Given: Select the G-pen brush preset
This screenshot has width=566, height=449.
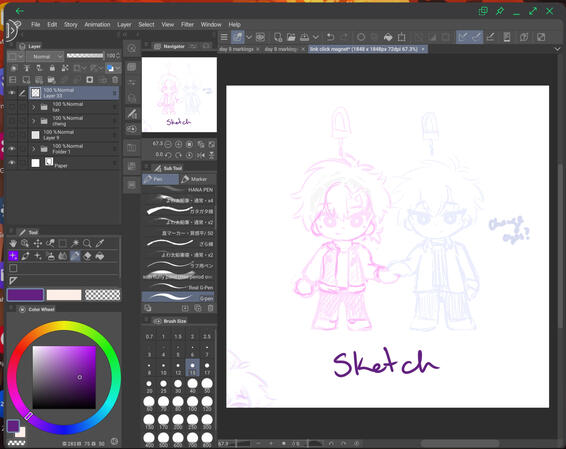Looking at the screenshot, I should point(178,297).
